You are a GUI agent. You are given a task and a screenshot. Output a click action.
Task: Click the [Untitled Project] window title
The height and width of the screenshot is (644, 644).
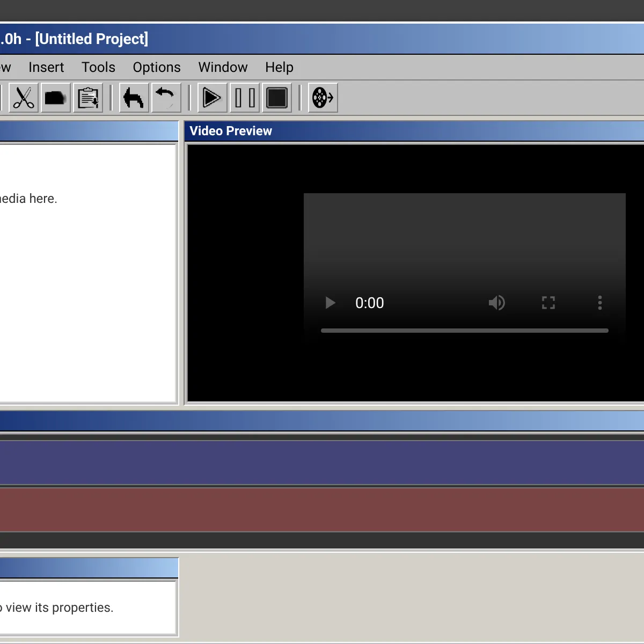(92, 39)
